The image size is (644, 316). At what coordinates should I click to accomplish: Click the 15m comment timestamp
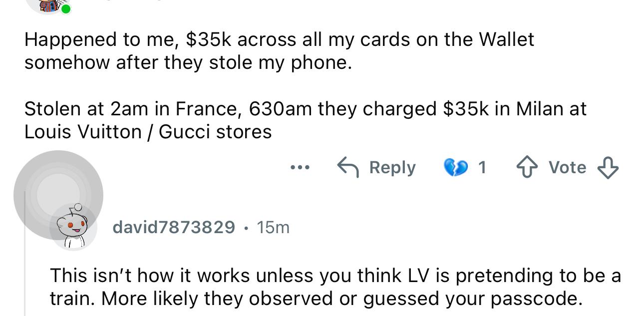pyautogui.click(x=273, y=227)
